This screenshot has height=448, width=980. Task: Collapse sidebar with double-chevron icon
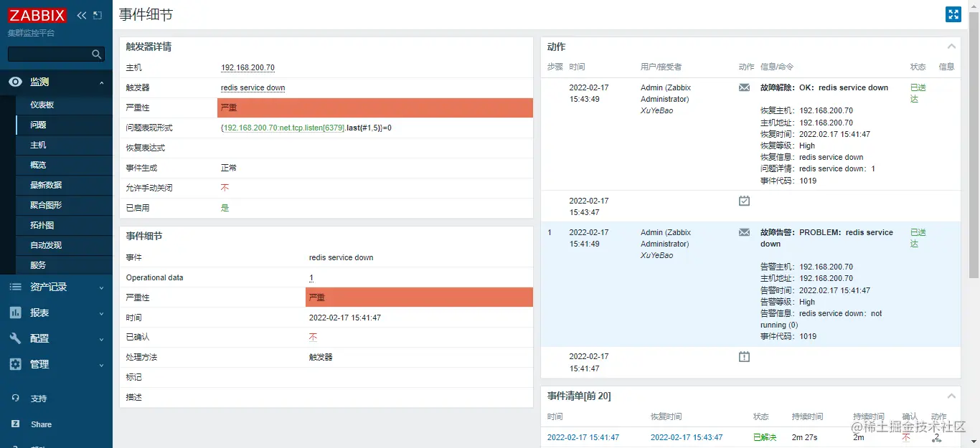click(82, 15)
